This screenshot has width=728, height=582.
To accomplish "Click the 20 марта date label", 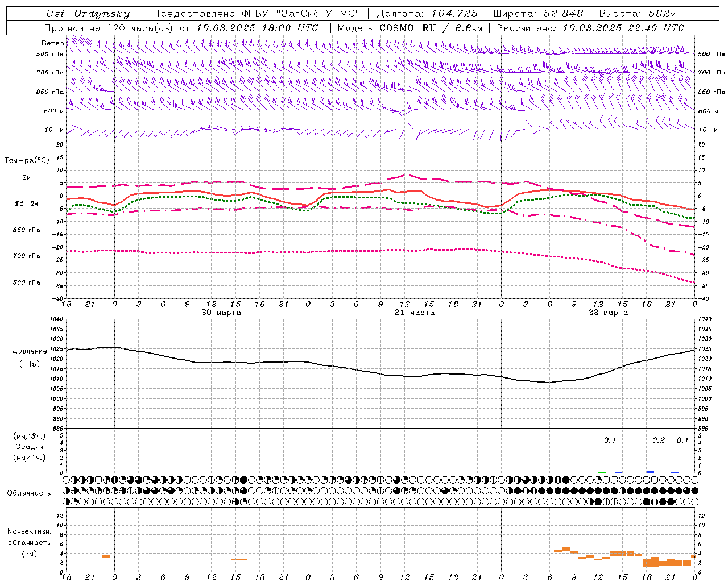I will (x=221, y=312).
